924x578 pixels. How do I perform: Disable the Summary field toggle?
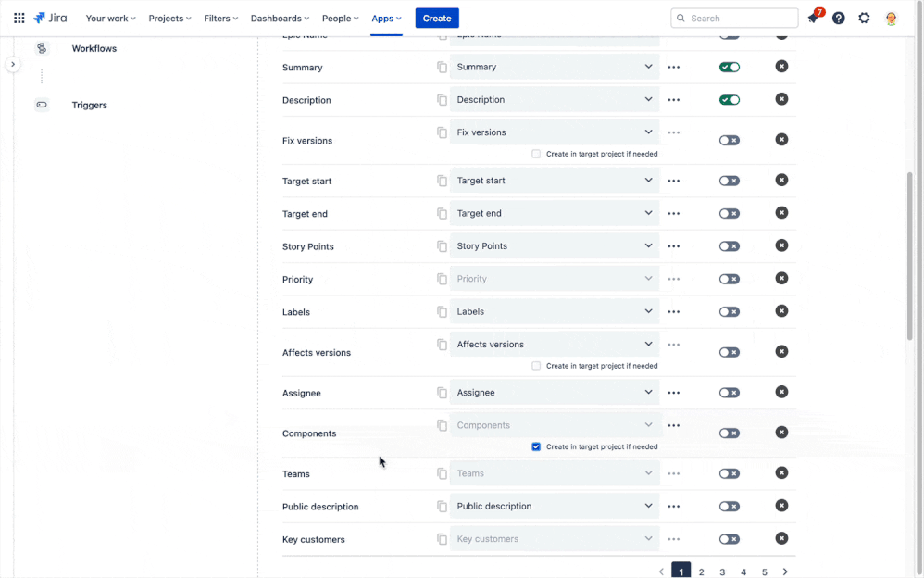pyautogui.click(x=729, y=66)
